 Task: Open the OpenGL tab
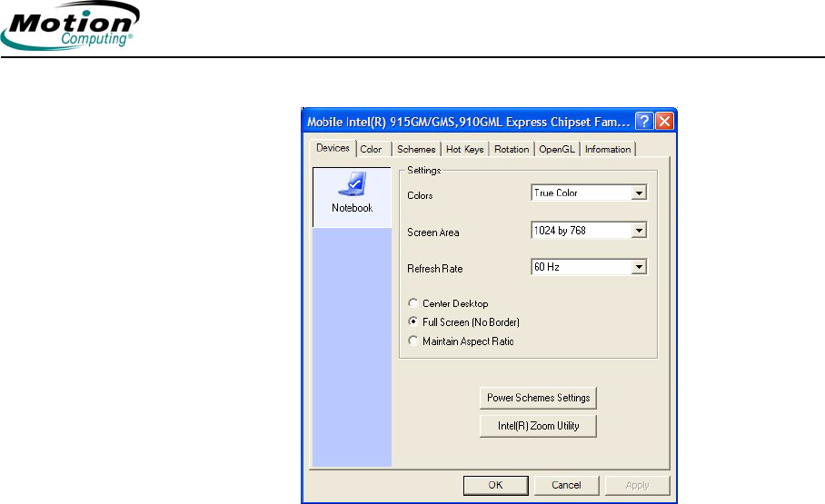[557, 150]
